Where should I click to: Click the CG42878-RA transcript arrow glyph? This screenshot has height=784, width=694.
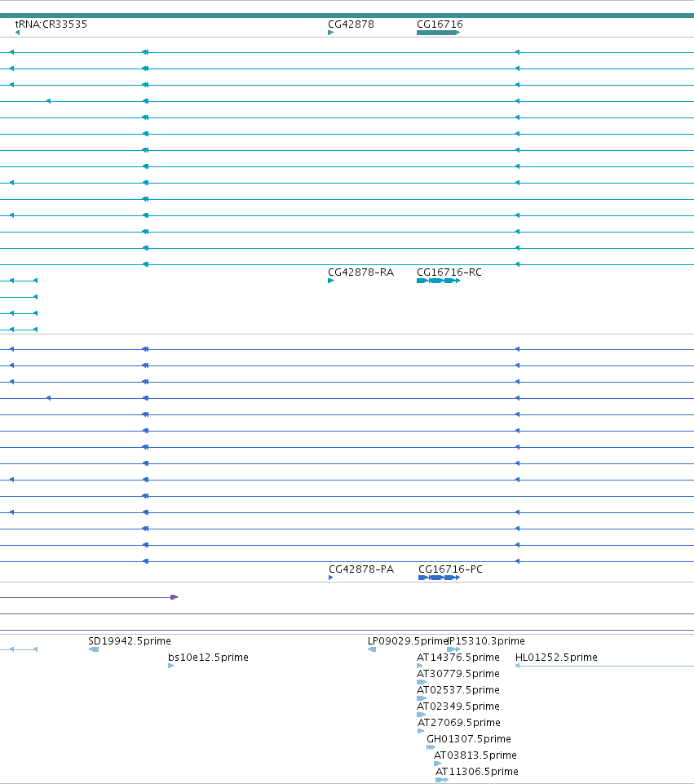click(331, 281)
